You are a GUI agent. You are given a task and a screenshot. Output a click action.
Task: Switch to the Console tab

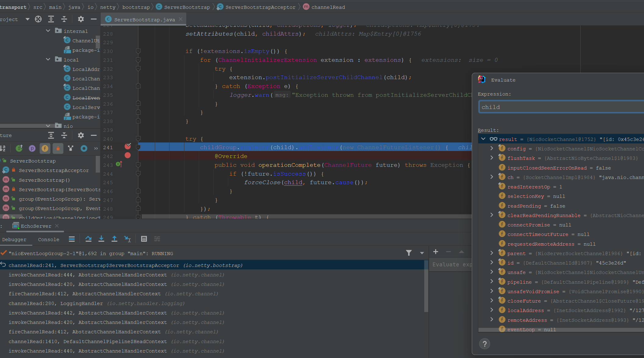tap(48, 240)
